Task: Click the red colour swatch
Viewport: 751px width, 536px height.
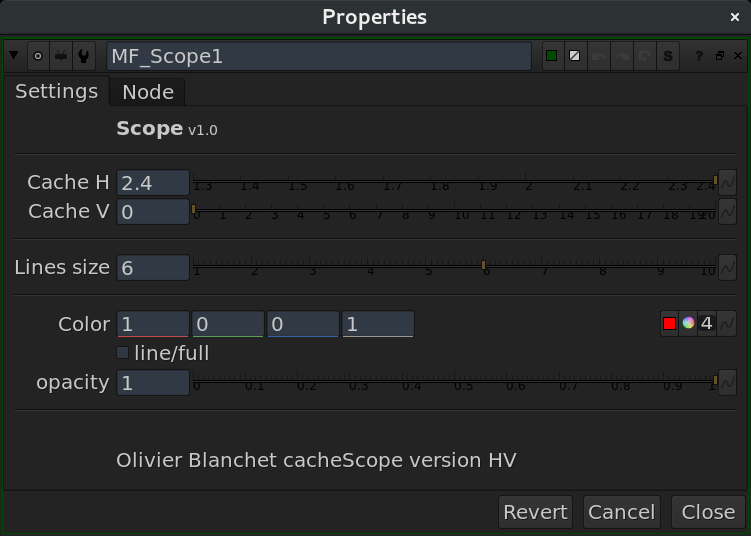Action: coord(669,323)
